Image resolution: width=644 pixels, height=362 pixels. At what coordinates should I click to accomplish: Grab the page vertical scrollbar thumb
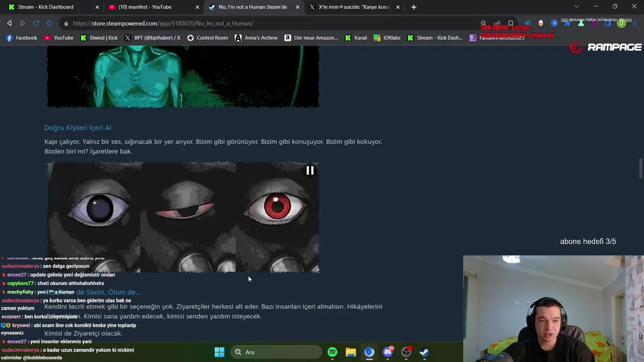(x=640, y=168)
